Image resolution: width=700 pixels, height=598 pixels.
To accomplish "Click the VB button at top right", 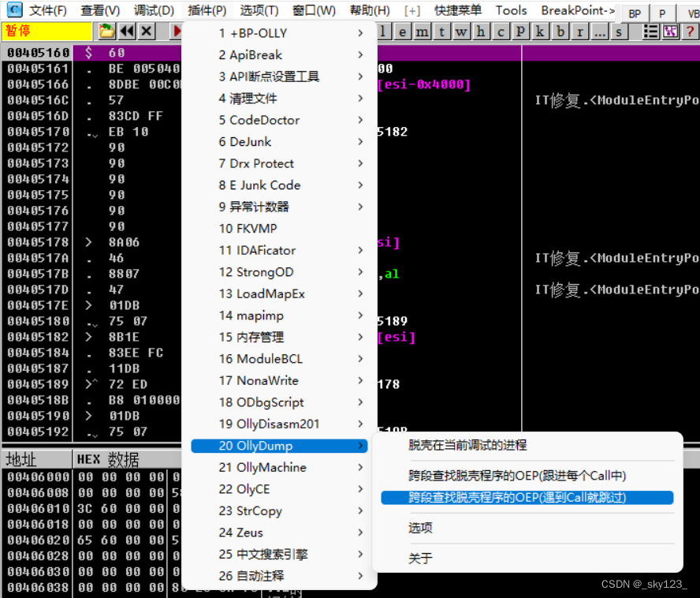I will click(693, 13).
